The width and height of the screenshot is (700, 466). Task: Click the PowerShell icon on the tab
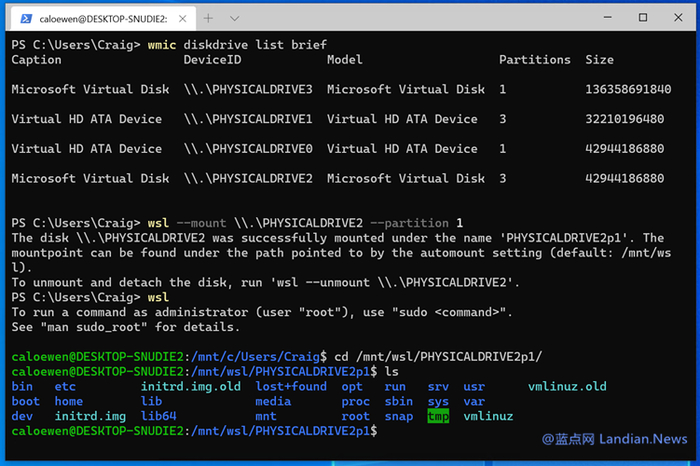click(x=23, y=18)
